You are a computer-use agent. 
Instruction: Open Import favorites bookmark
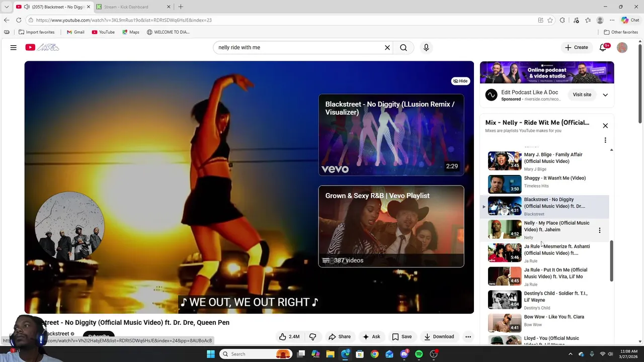coord(37,32)
